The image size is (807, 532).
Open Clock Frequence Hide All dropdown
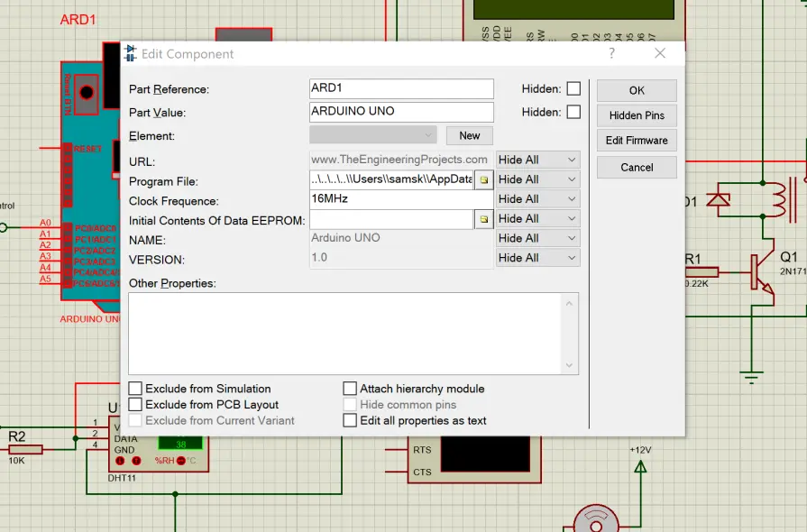coord(537,199)
